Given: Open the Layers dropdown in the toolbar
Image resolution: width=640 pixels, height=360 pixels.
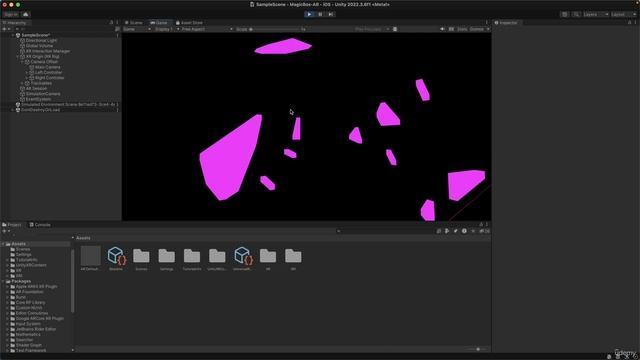Looking at the screenshot, I should click(x=596, y=14).
